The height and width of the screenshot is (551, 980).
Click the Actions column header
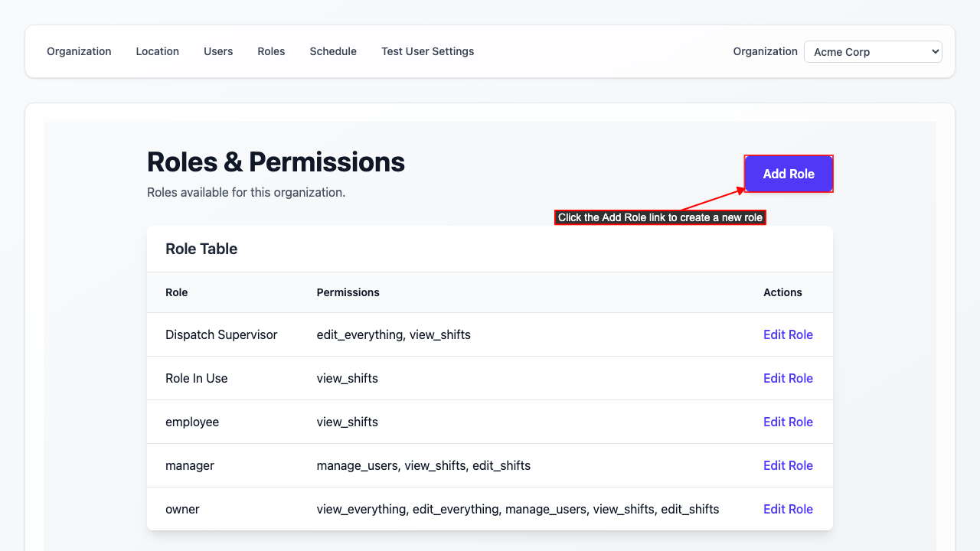click(x=782, y=292)
